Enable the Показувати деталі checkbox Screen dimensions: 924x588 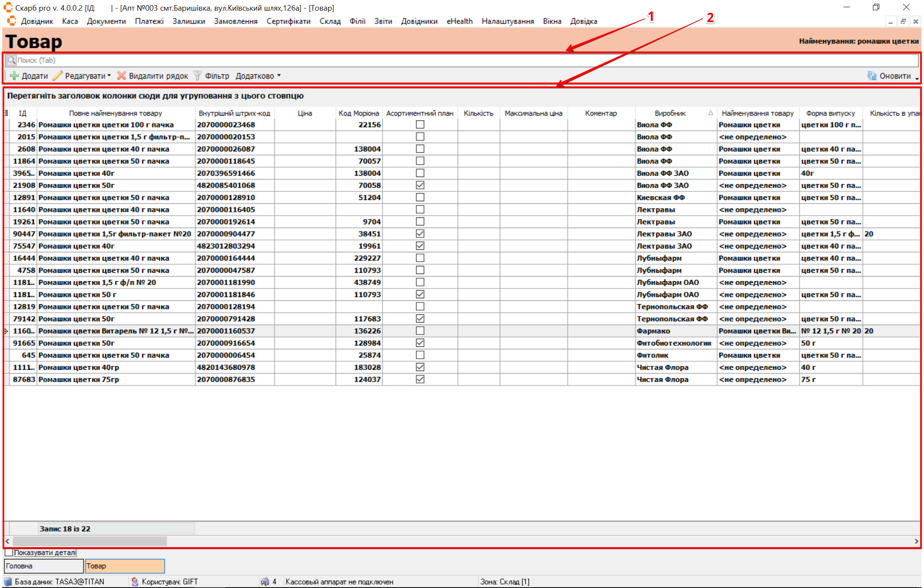[9, 552]
